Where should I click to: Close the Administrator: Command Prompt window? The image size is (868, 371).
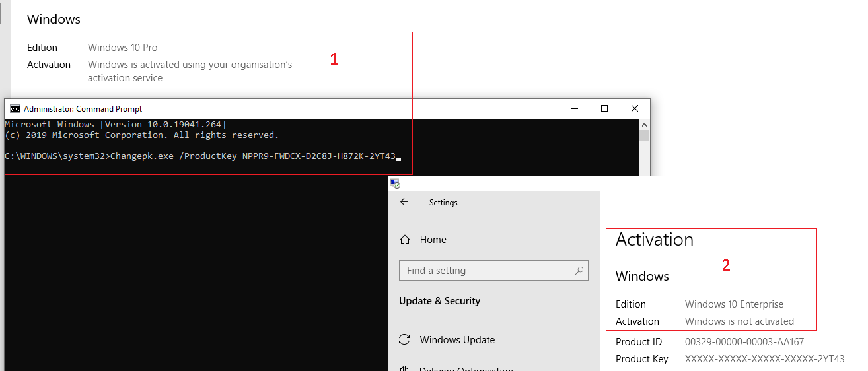click(x=634, y=108)
